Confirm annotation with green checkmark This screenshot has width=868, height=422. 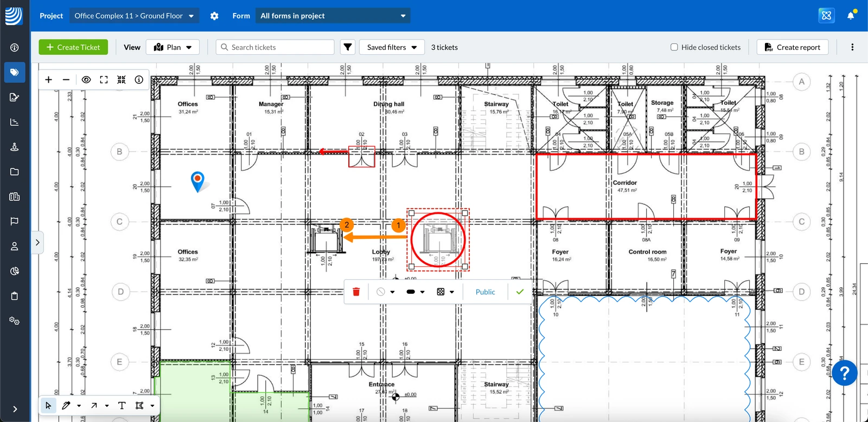[520, 292]
